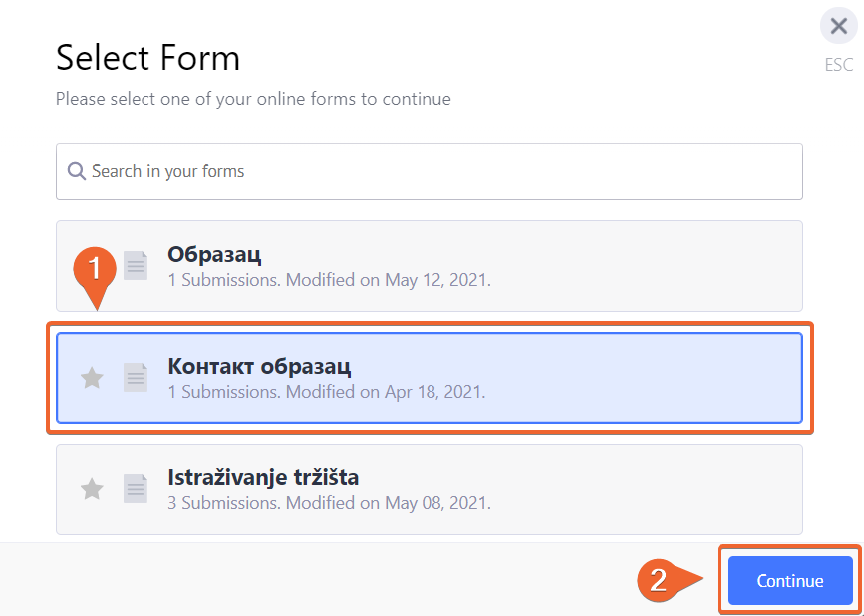The width and height of the screenshot is (864, 616).
Task: Click the Istraživanje tržišta document icon
Action: tap(136, 488)
